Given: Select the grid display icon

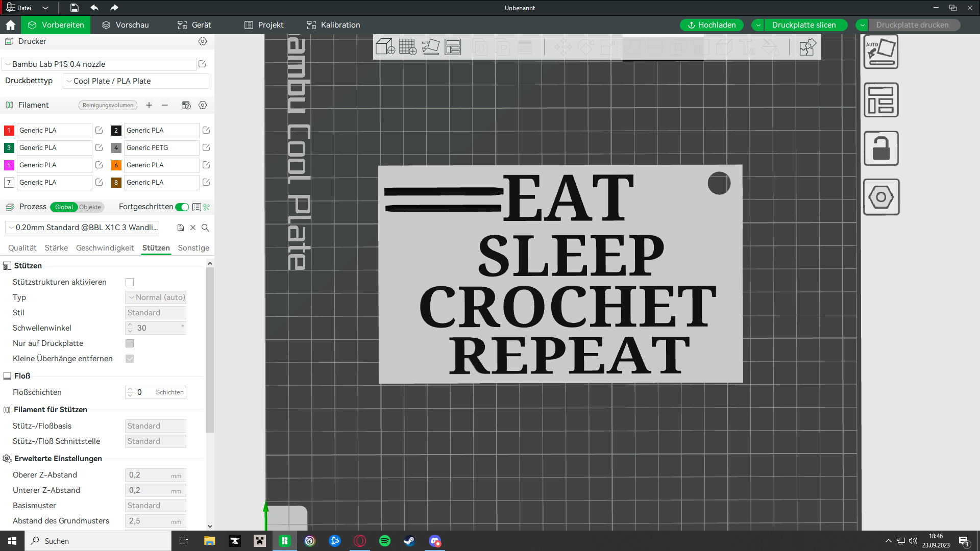Looking at the screenshot, I should tap(407, 46).
